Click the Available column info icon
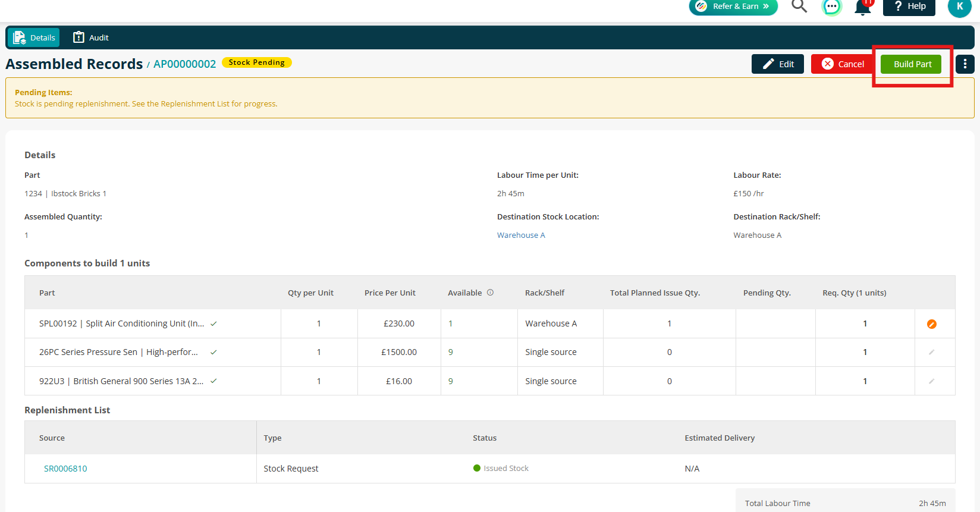The height and width of the screenshot is (512, 980). (491, 293)
